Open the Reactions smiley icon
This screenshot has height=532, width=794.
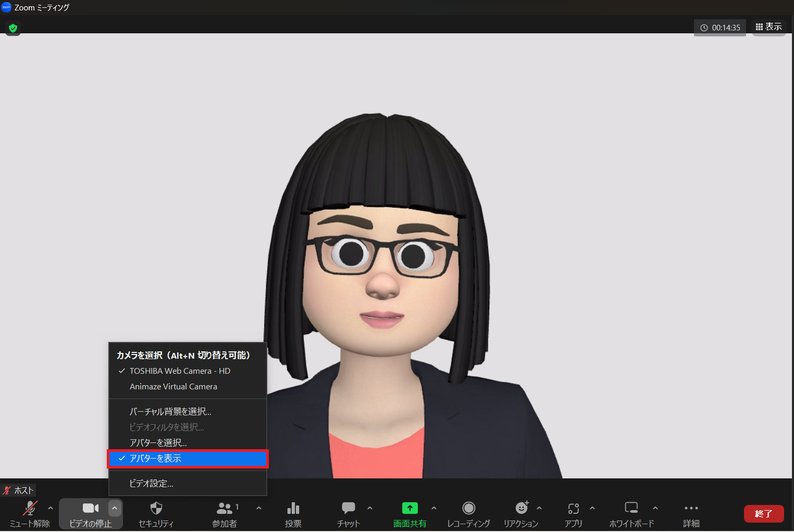[521, 513]
